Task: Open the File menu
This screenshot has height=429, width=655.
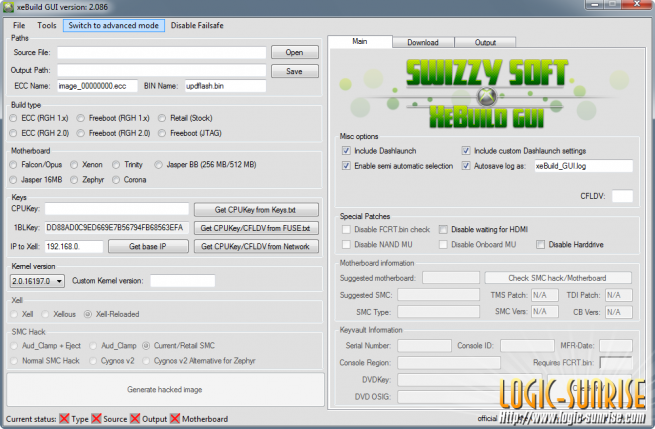Action: [18, 25]
